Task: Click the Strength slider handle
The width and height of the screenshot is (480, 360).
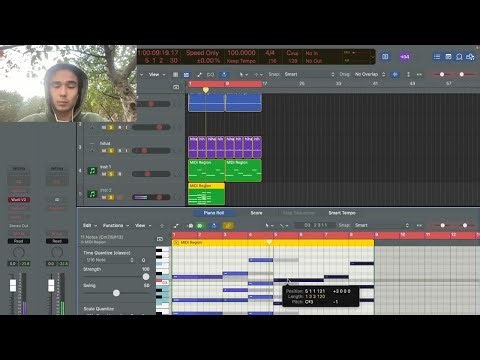Action: [x=146, y=277]
